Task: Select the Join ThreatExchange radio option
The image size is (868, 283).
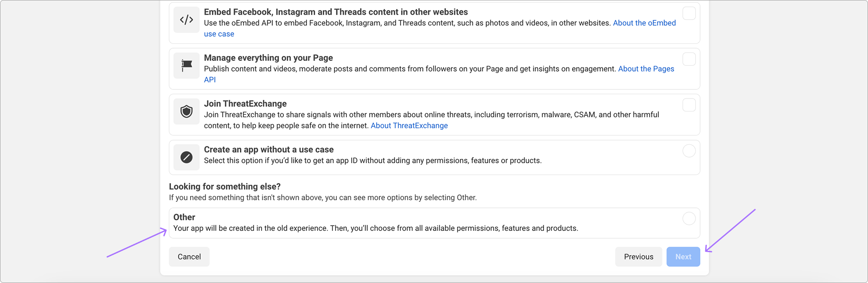Action: click(x=689, y=105)
